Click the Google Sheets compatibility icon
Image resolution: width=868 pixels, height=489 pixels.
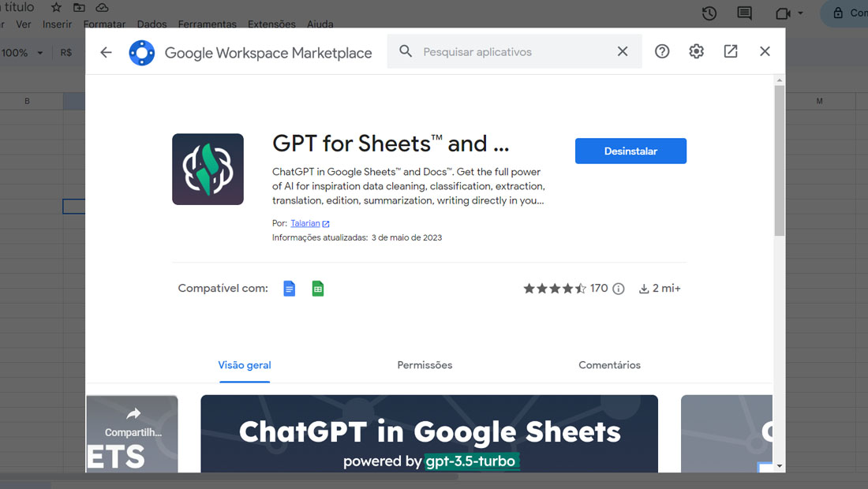(318, 289)
